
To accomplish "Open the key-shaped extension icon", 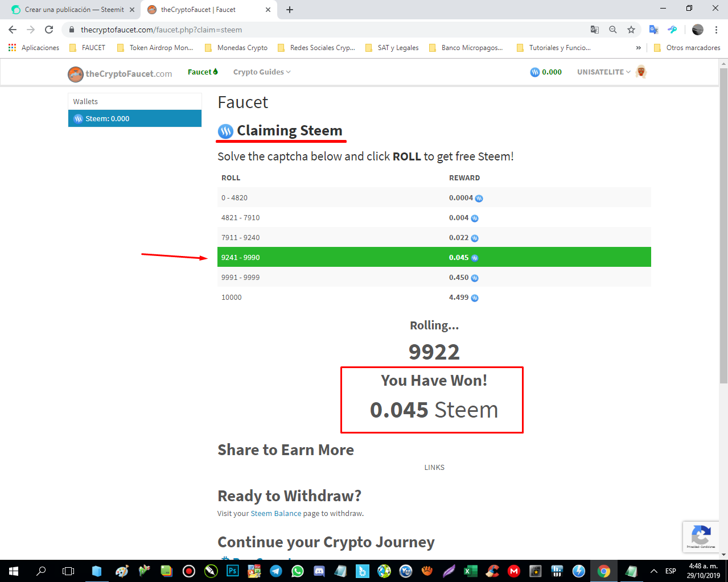I will coord(672,30).
